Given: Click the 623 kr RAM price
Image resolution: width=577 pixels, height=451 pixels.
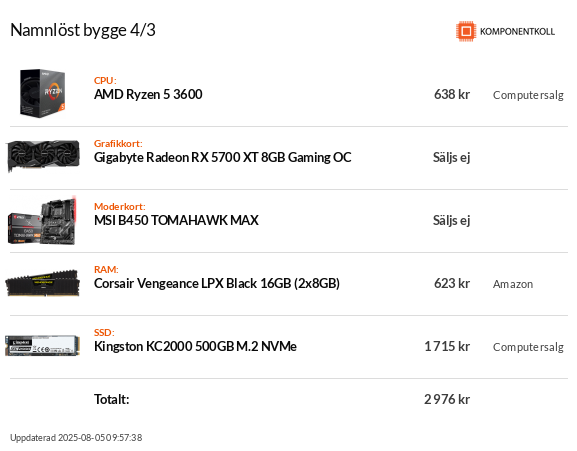Looking at the screenshot, I should tap(452, 284).
